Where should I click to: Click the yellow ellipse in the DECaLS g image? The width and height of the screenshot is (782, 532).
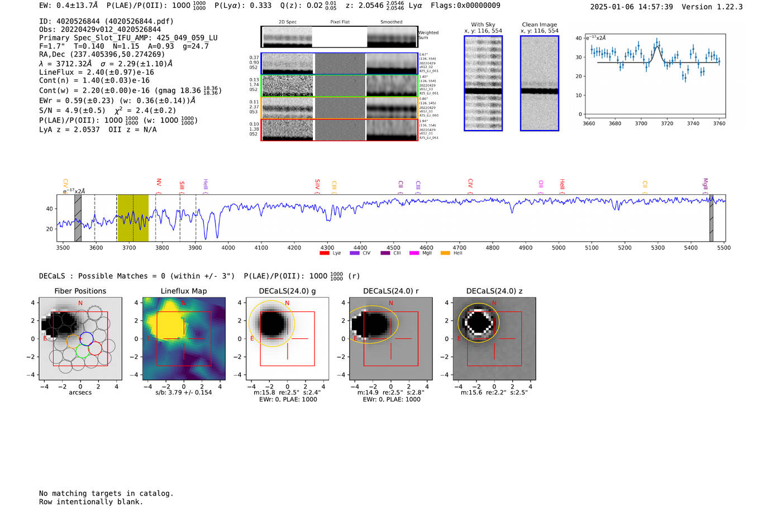point(271,324)
